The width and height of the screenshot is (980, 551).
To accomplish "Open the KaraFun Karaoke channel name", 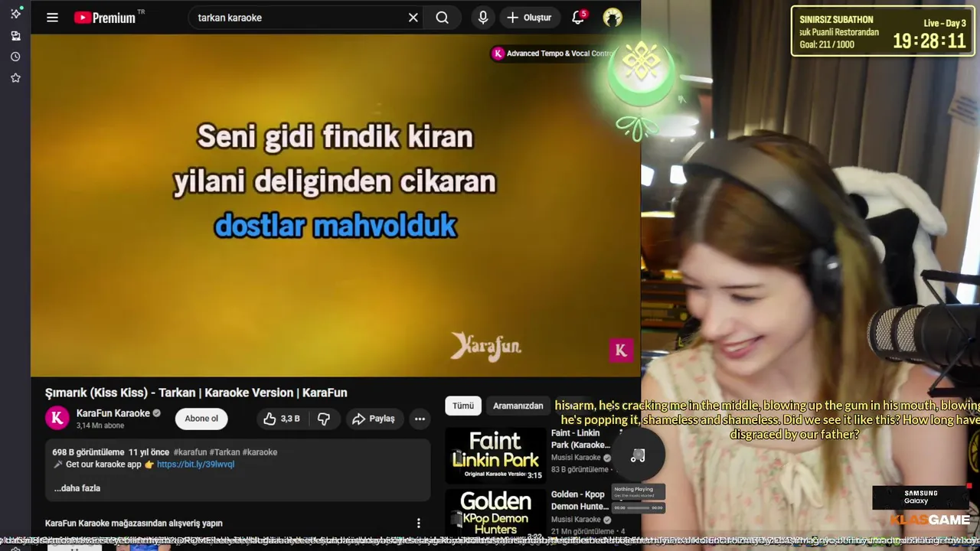I will [113, 413].
